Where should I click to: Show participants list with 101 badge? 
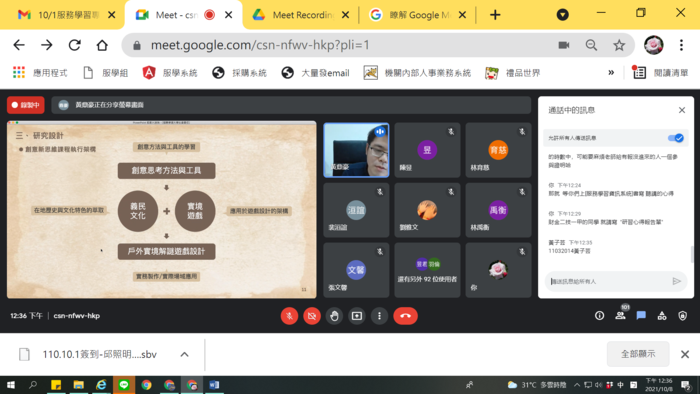coord(621,315)
